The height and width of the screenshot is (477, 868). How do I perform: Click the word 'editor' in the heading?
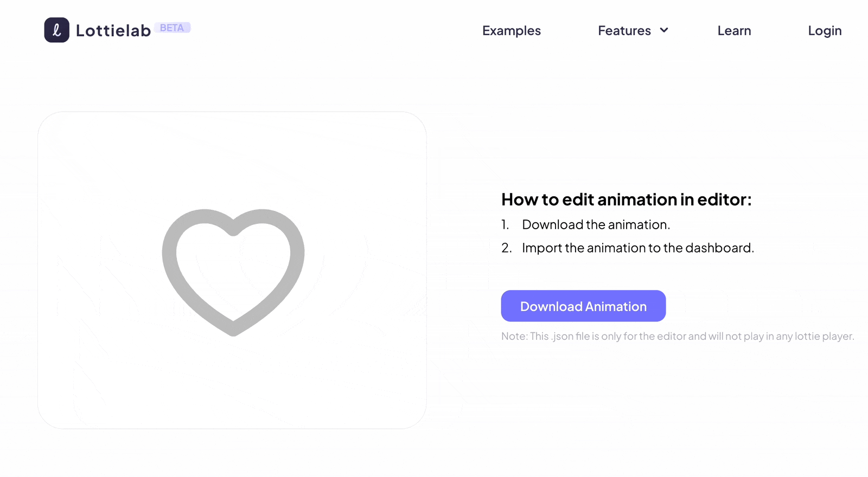722,199
